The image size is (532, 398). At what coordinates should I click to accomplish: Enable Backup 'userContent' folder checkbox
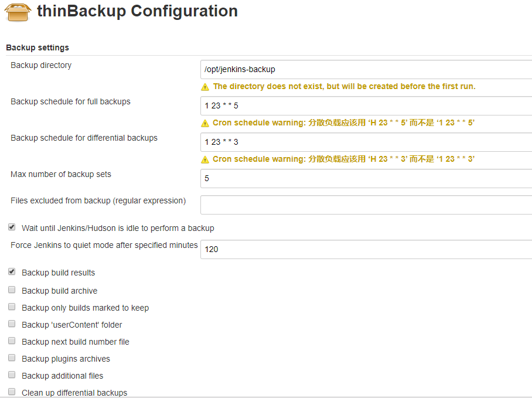tap(12, 324)
